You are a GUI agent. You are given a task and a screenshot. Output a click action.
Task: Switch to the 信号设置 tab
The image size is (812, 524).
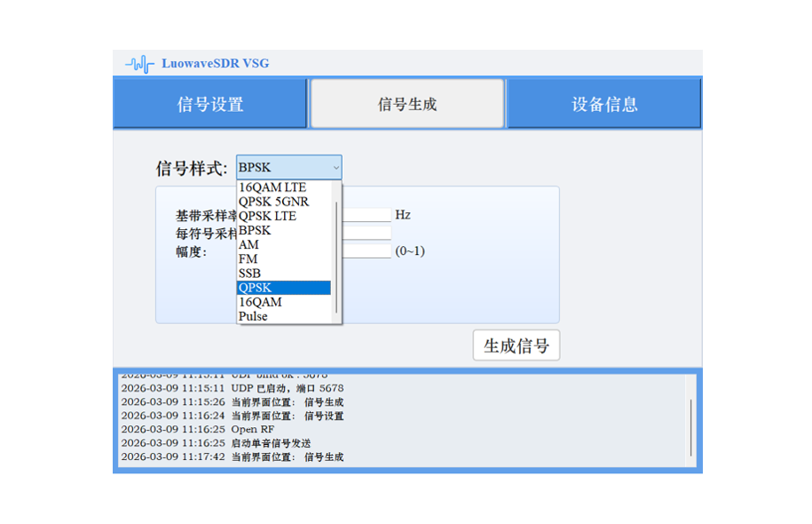(210, 103)
